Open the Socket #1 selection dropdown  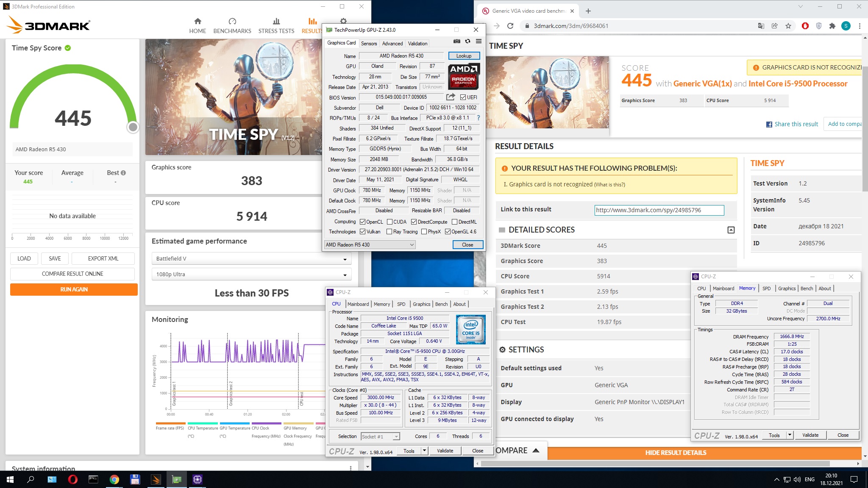click(380, 437)
